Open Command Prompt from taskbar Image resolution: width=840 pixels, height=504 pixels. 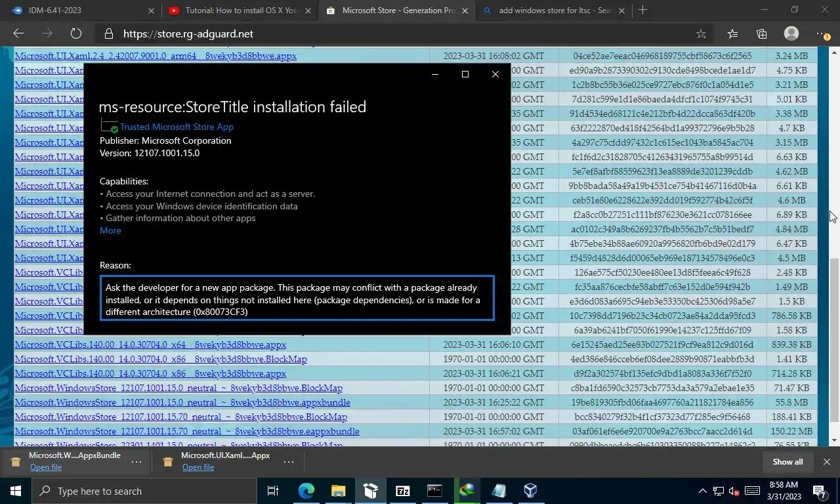click(434, 491)
